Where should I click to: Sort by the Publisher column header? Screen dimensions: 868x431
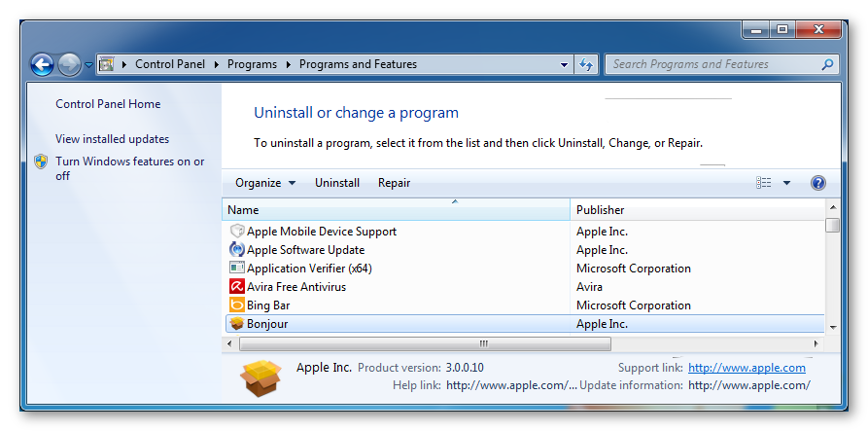tap(697, 210)
